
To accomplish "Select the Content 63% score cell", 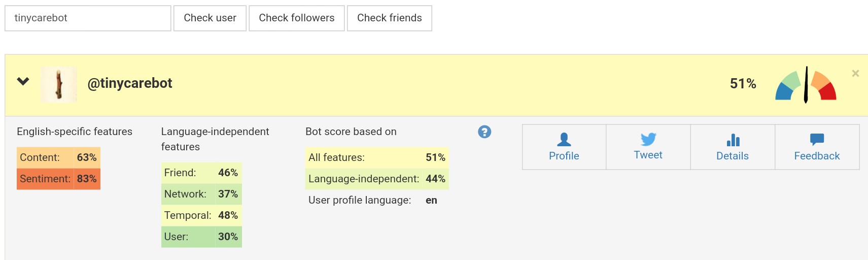I will (x=58, y=157).
